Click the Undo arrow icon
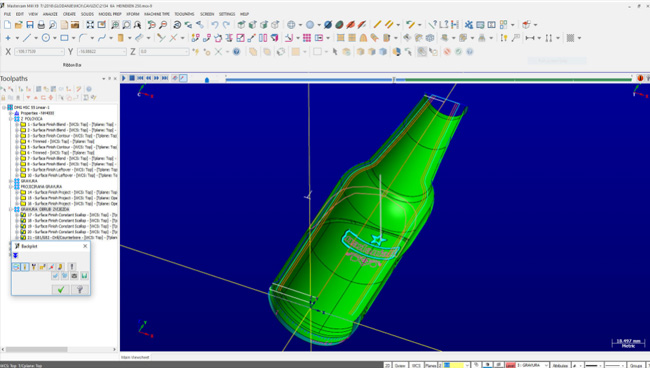This screenshot has width=650, height=368. pyautogui.click(x=215, y=25)
